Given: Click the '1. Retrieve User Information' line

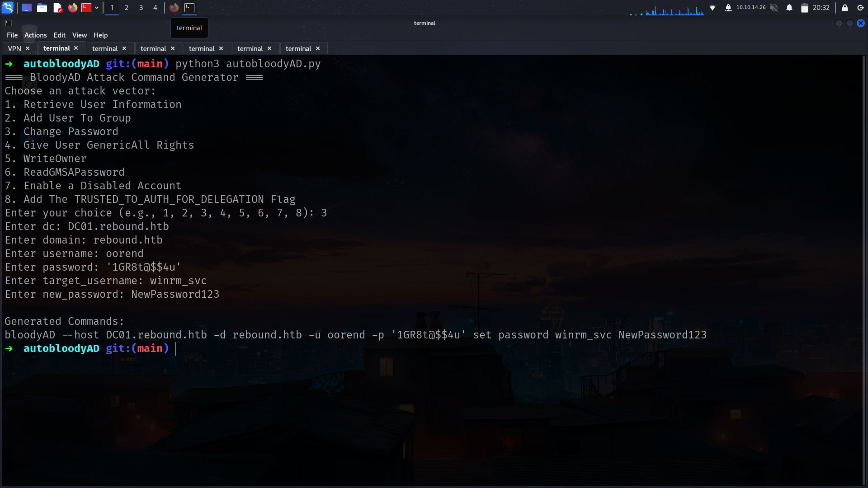Looking at the screenshot, I should click(x=93, y=104).
